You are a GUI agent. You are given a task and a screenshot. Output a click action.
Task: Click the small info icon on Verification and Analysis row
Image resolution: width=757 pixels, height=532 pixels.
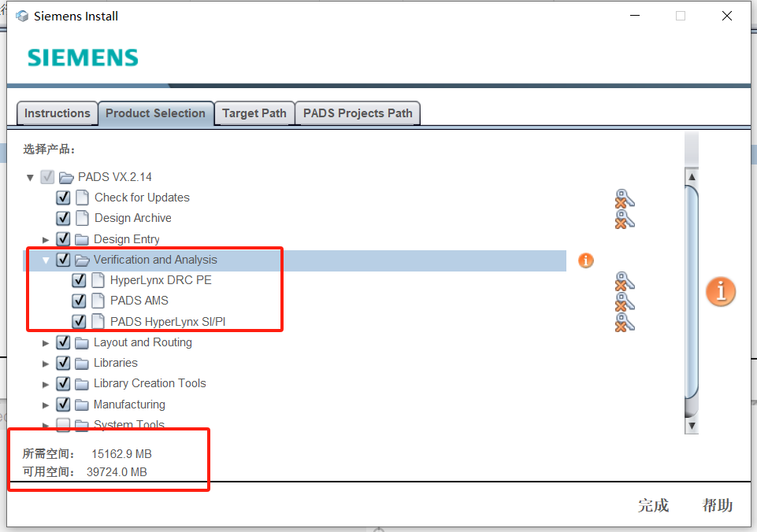(585, 260)
